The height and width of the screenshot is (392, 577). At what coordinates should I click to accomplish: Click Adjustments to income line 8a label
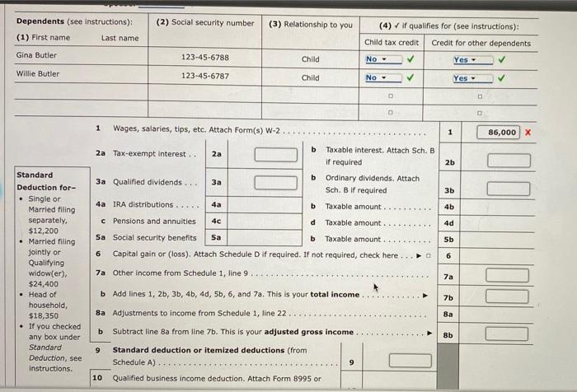[199, 313]
